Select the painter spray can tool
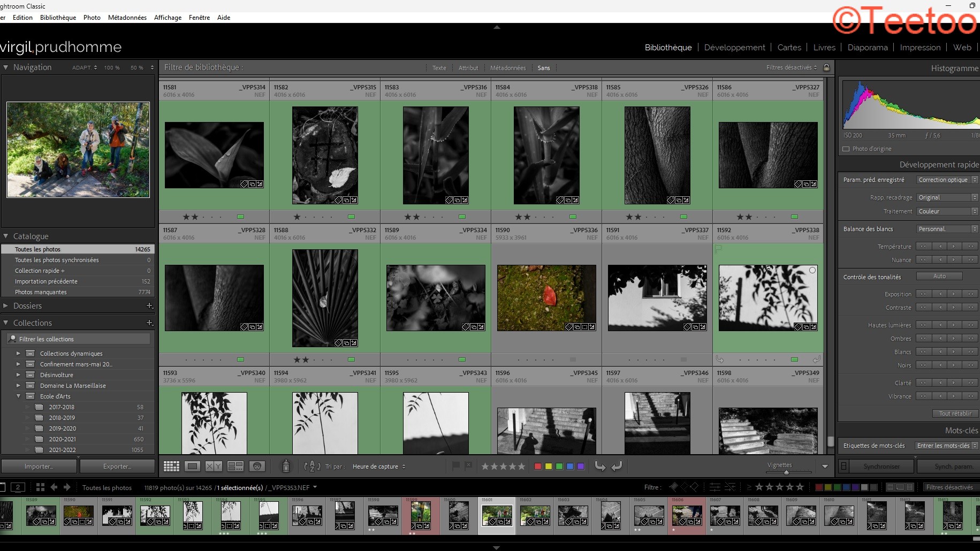 [286, 466]
